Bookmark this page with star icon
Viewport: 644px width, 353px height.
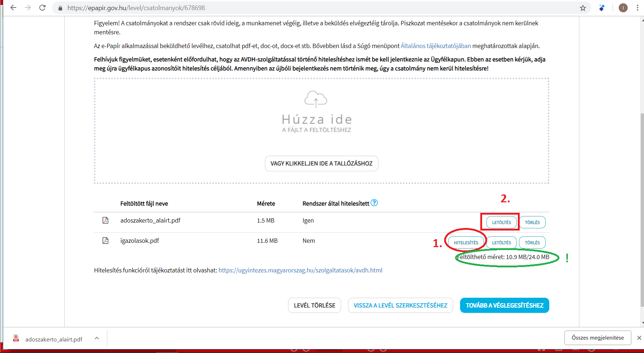tap(583, 8)
